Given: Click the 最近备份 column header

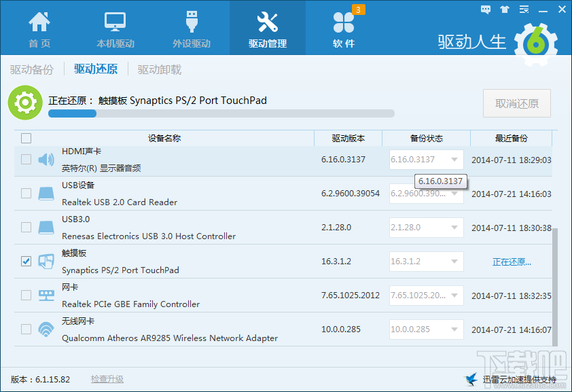Looking at the screenshot, I should coord(511,138).
